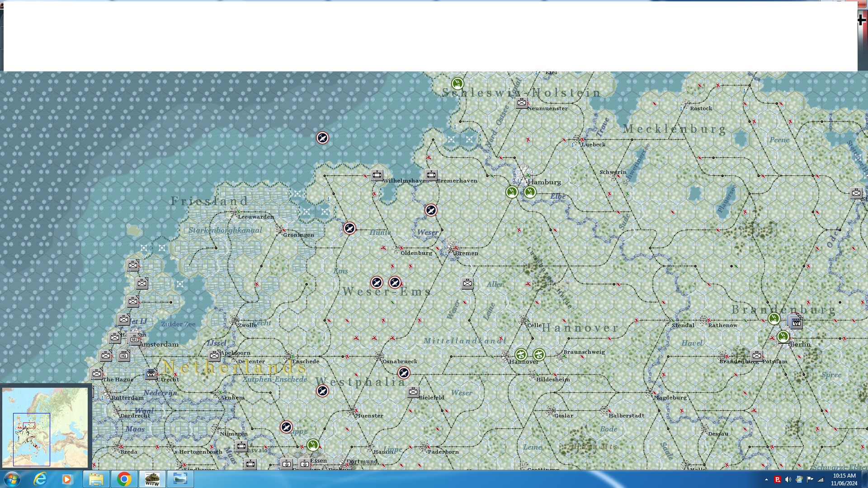Viewport: 868px width, 488px height.
Task: Select the unit counter at Bremerhaven
Action: [x=431, y=175]
